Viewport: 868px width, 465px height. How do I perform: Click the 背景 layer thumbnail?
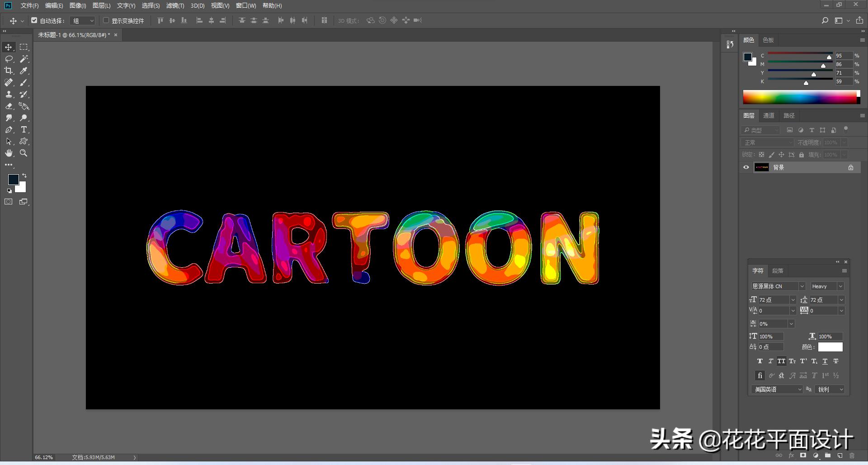click(762, 167)
